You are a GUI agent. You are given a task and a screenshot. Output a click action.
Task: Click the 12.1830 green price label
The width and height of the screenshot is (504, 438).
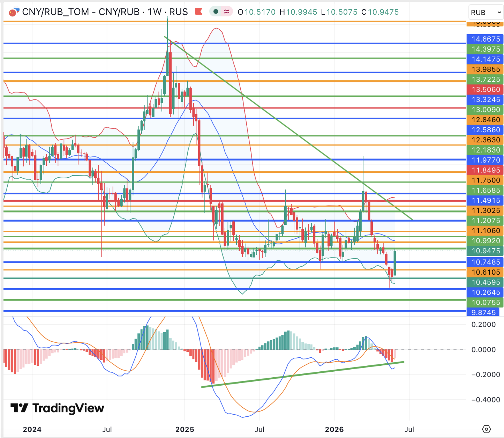point(485,150)
